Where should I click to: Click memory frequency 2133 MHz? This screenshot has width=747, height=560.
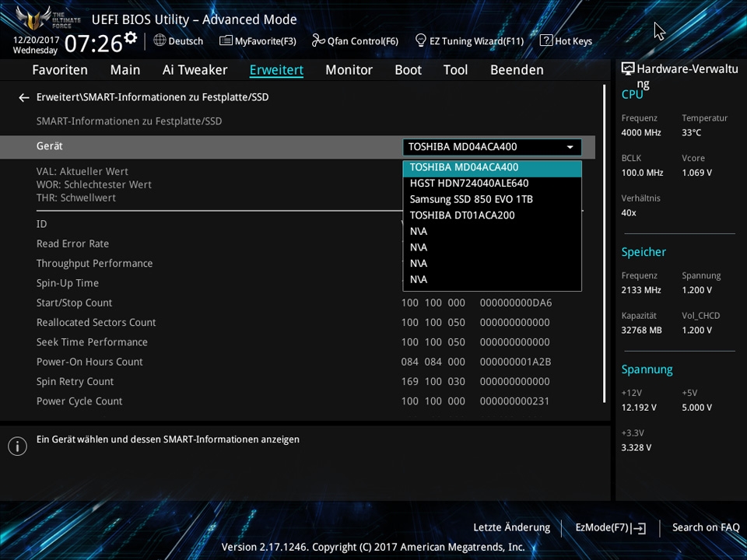pyautogui.click(x=641, y=290)
